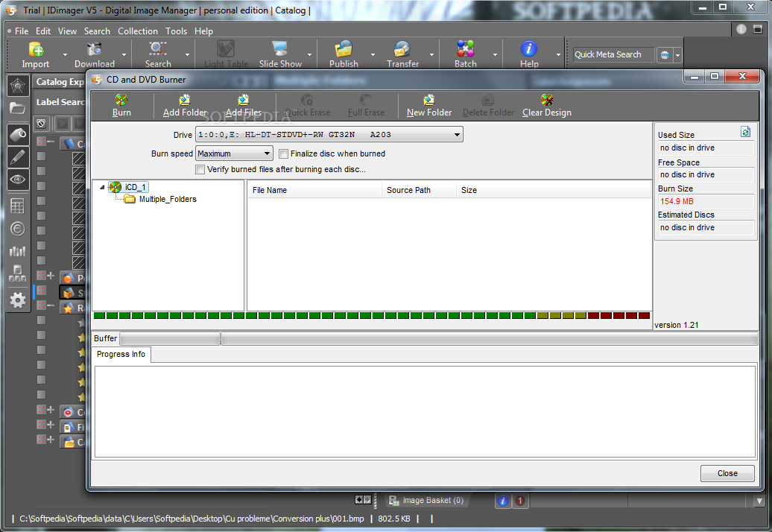Enable Verify burned files after burning

click(200, 169)
